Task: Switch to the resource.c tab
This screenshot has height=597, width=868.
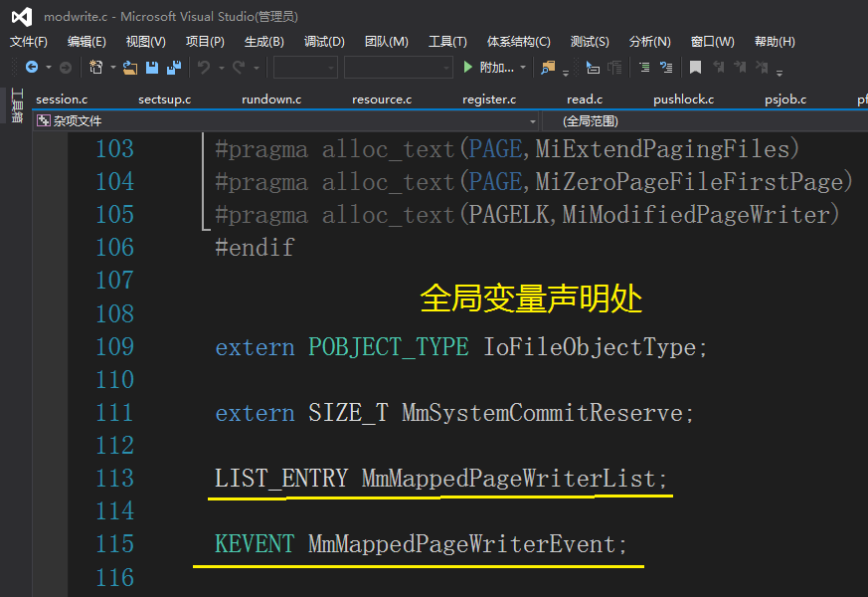Action: pyautogui.click(x=382, y=99)
